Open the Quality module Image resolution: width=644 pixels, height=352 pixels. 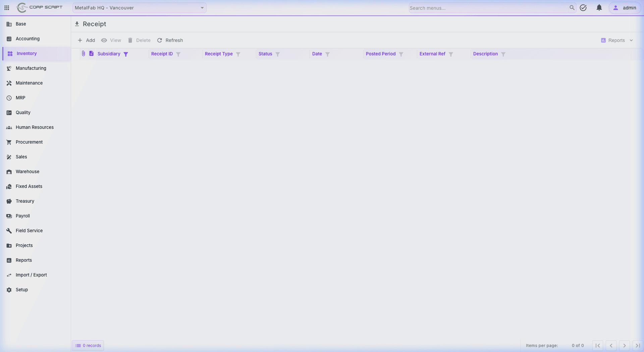point(23,112)
